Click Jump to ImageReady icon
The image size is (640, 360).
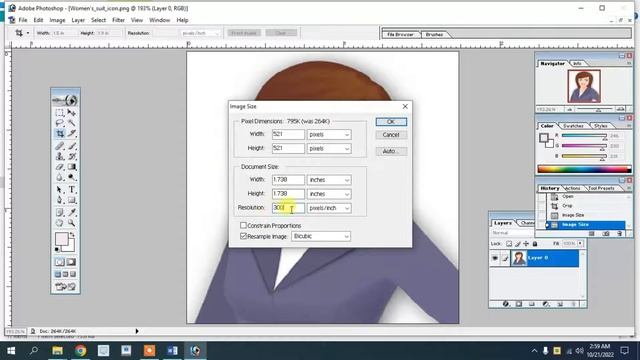pyautogui.click(x=65, y=287)
